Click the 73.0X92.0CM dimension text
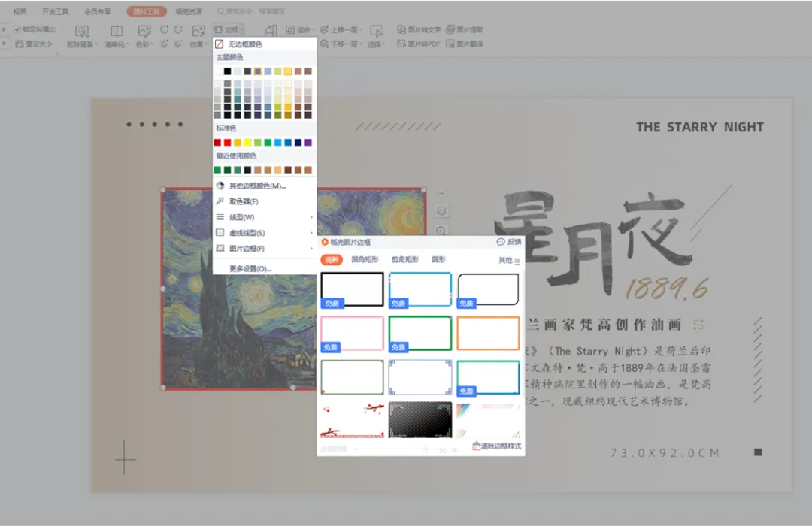 pyautogui.click(x=665, y=453)
